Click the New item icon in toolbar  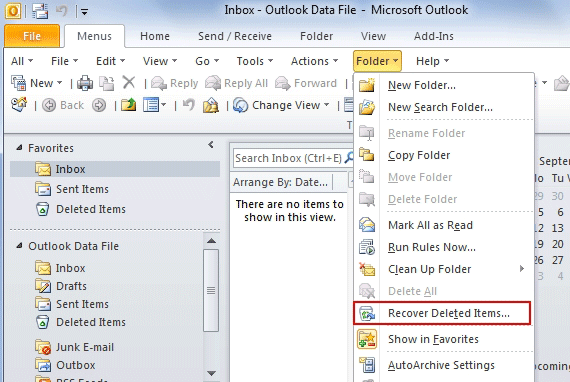tap(19, 83)
